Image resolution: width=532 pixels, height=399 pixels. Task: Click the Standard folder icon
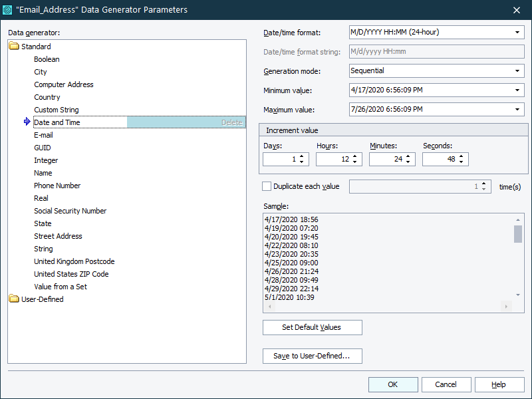pos(14,47)
